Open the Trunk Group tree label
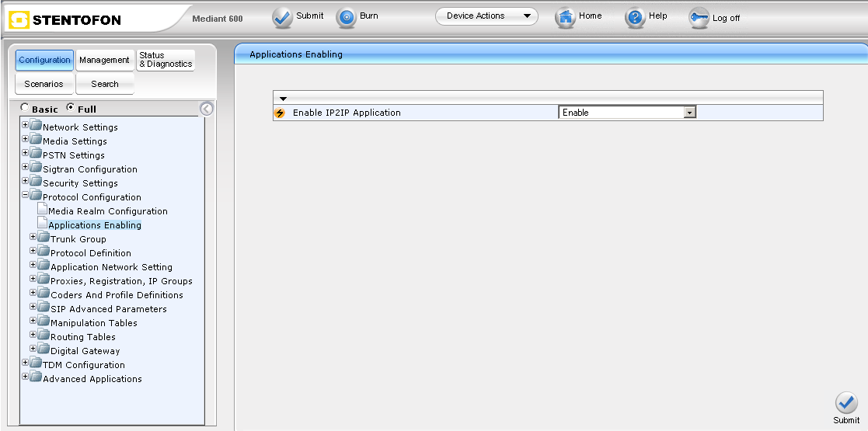The width and height of the screenshot is (868, 431). [78, 239]
